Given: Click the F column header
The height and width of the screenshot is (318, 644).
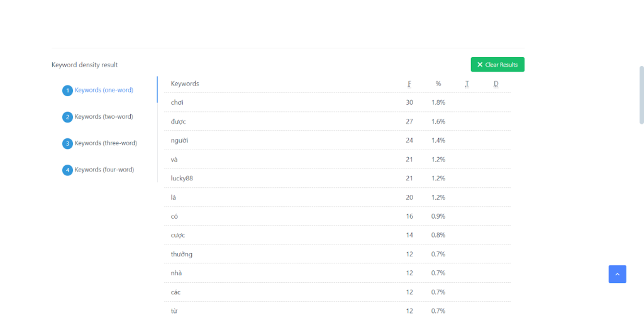Looking at the screenshot, I should pyautogui.click(x=409, y=84).
